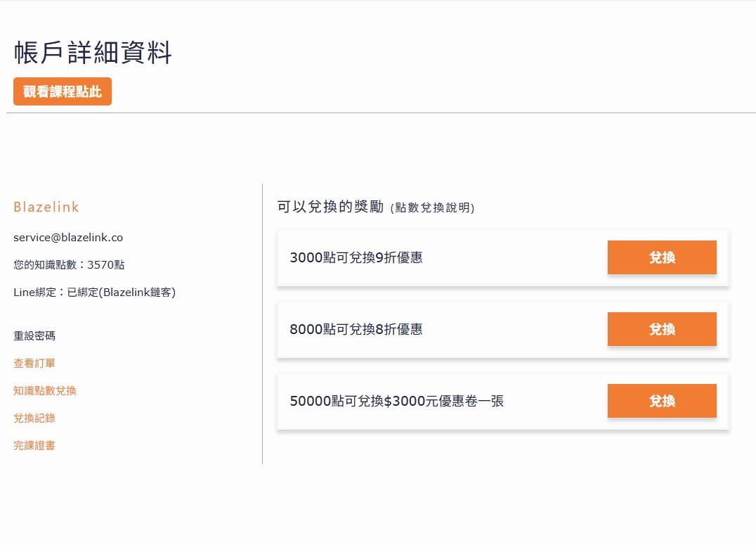
Task: Open the 重設密碼 link
Action: point(34,335)
